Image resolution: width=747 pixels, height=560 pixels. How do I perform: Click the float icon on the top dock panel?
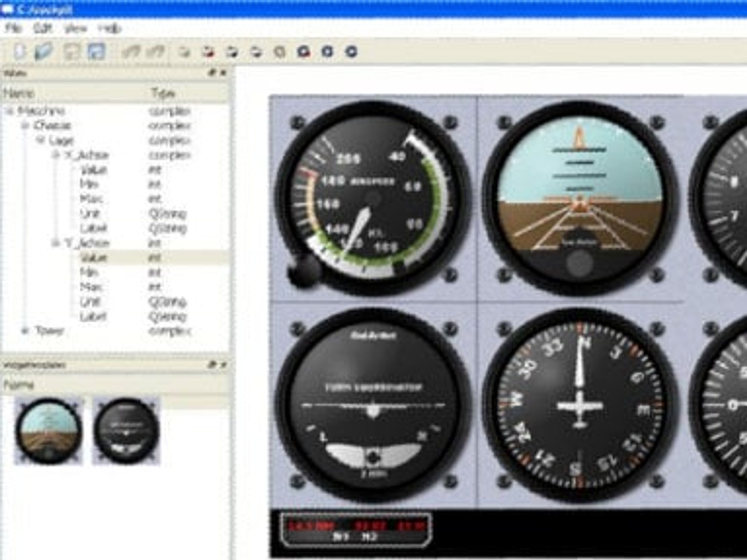212,73
